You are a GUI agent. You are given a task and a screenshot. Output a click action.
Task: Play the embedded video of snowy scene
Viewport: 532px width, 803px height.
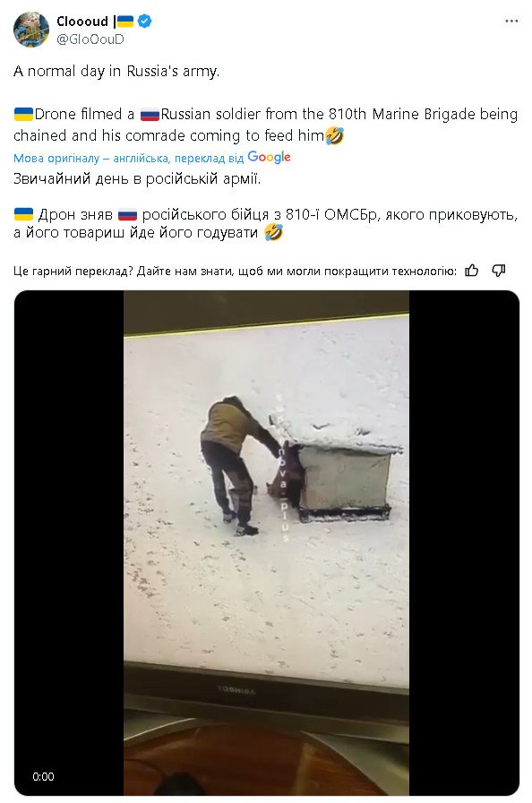click(266, 543)
